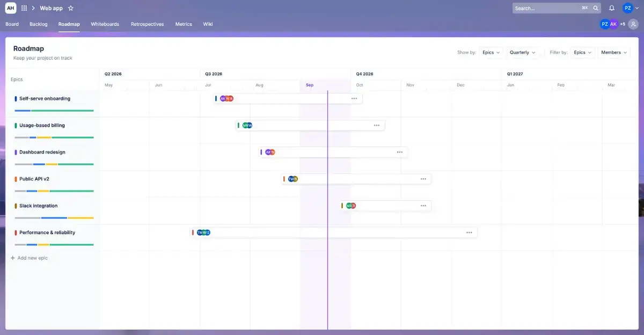Screen dimensions: 644x335
Task: Click the AH workspace logo
Action: pyautogui.click(x=10, y=8)
